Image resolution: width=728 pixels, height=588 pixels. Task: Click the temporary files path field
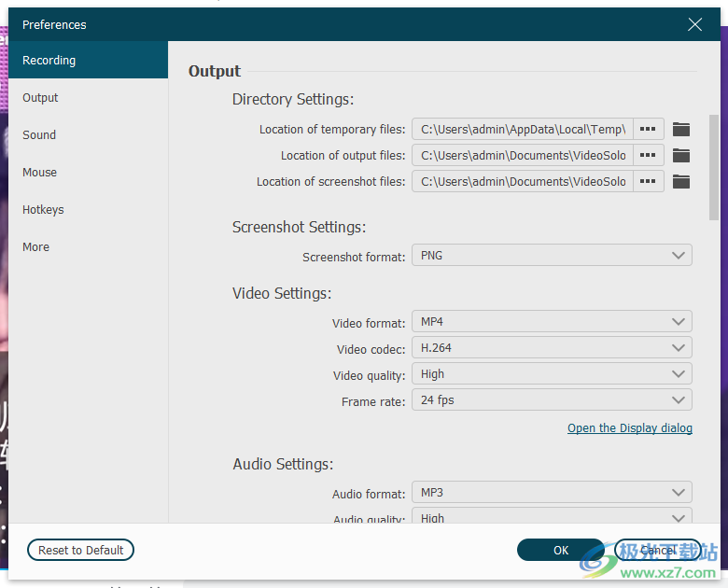[523, 129]
